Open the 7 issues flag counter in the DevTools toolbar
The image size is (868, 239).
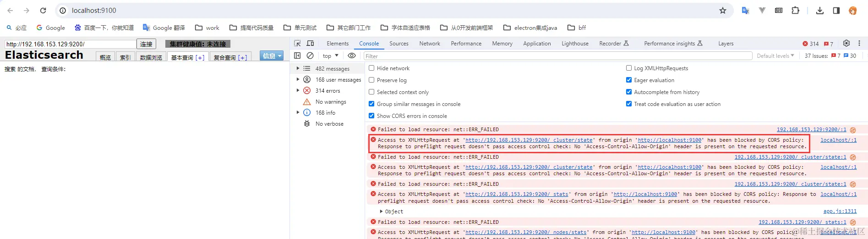point(829,44)
